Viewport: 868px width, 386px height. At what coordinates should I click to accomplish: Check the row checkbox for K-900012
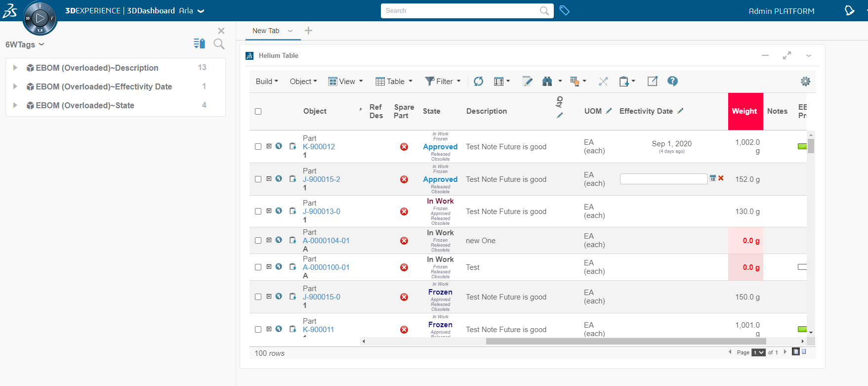pos(258,146)
